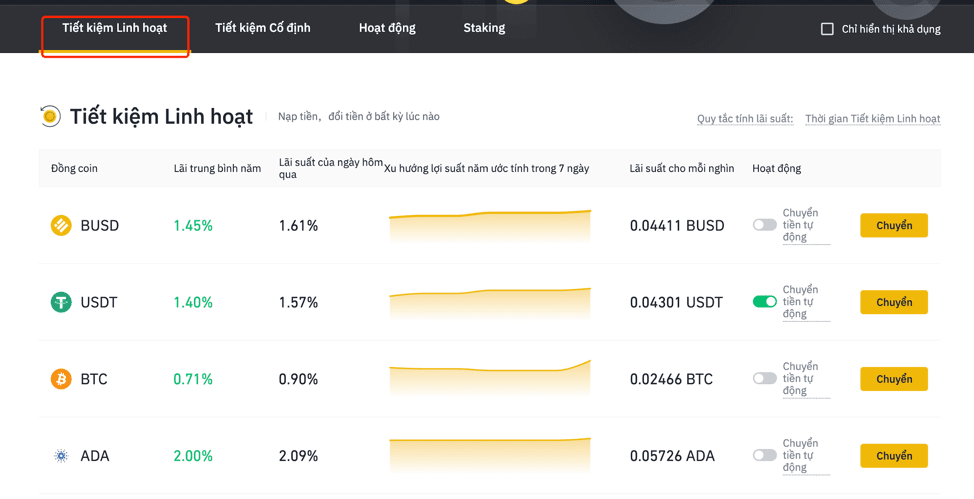This screenshot has height=499, width=974.
Task: Open the Tiết kiệm Cố định tab
Action: click(x=263, y=28)
